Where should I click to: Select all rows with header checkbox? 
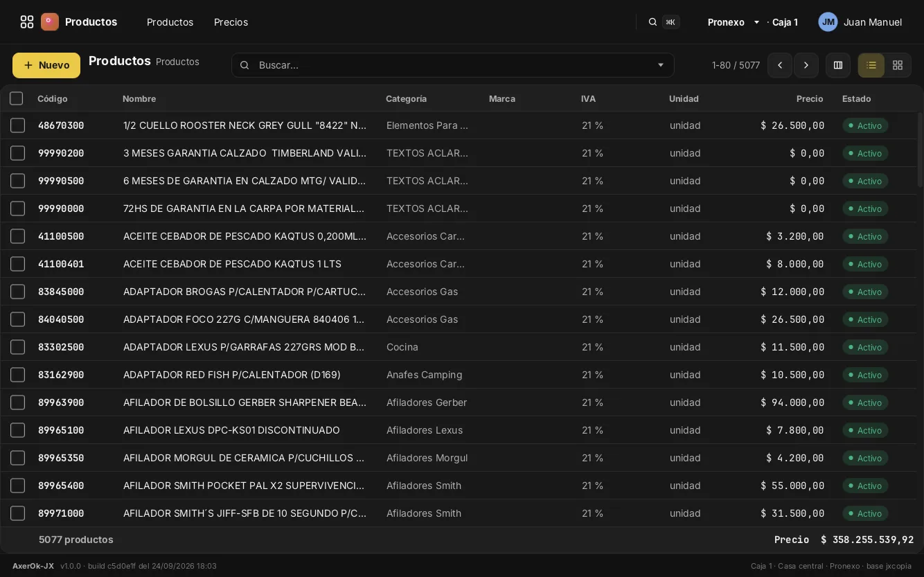[x=17, y=98]
